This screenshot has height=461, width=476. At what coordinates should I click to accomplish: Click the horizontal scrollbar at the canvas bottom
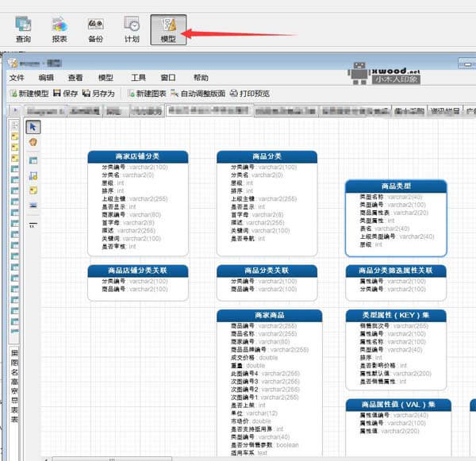click(112, 459)
